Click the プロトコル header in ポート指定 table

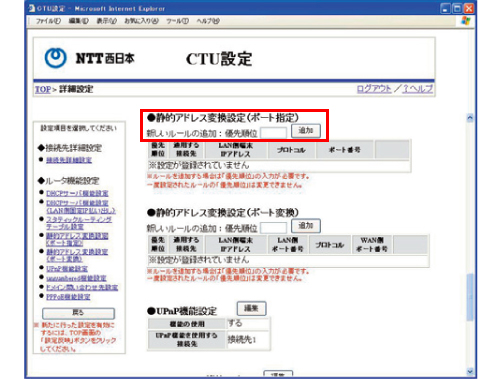coord(291,150)
